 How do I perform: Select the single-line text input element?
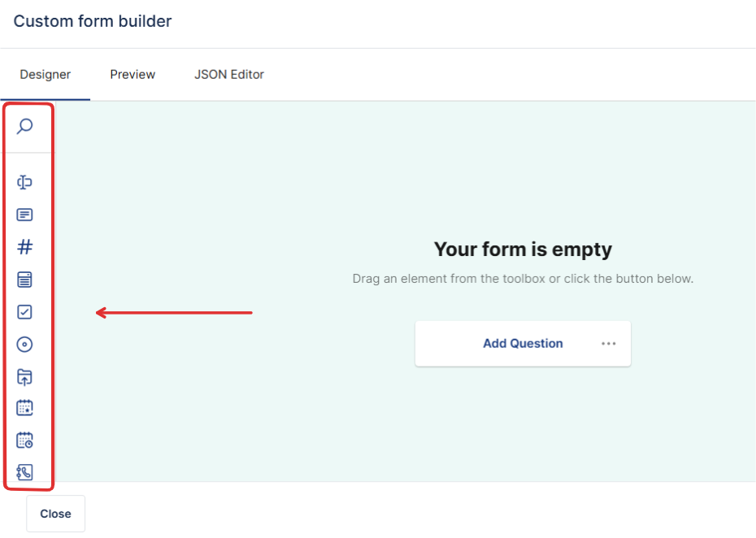point(25,182)
